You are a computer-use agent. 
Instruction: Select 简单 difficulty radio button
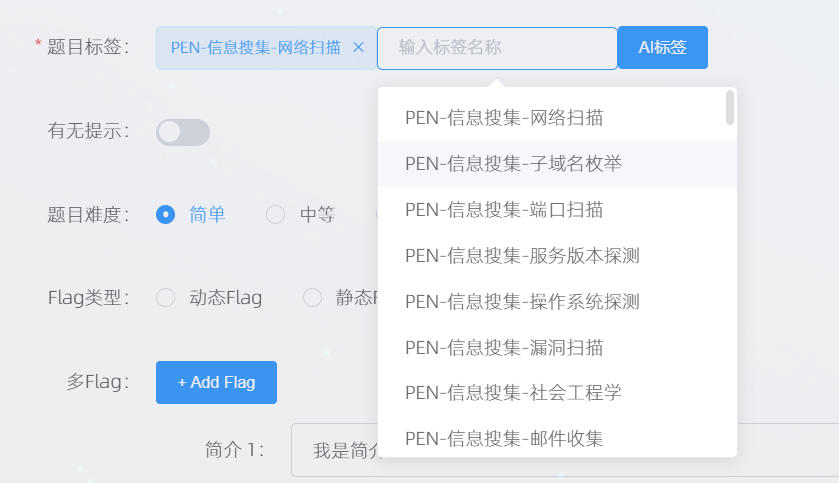(x=166, y=214)
